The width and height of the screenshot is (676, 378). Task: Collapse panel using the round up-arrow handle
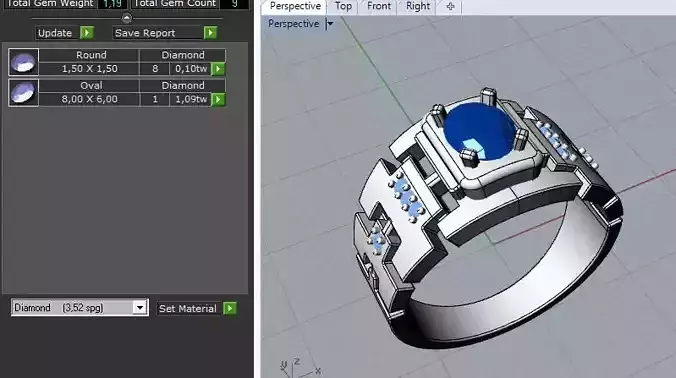tap(126, 18)
